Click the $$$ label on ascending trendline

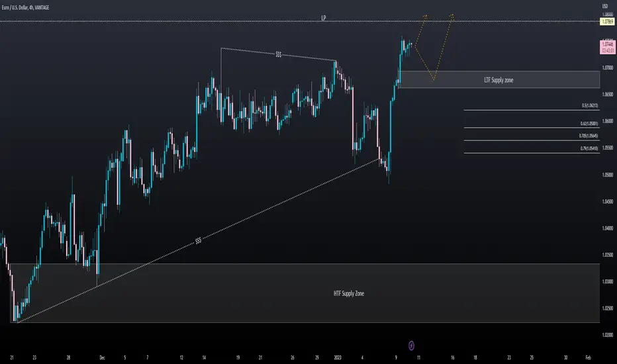[199, 240]
